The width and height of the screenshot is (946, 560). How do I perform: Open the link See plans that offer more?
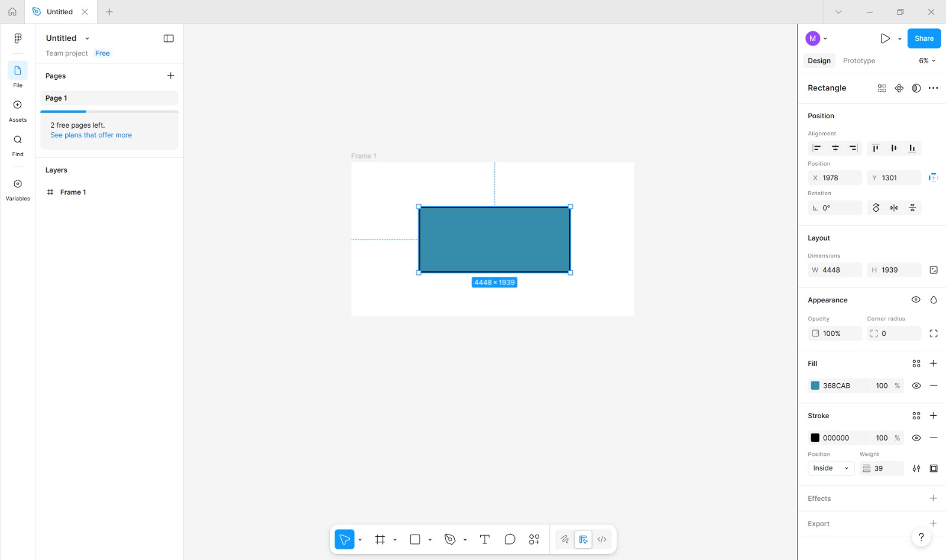[x=91, y=135]
